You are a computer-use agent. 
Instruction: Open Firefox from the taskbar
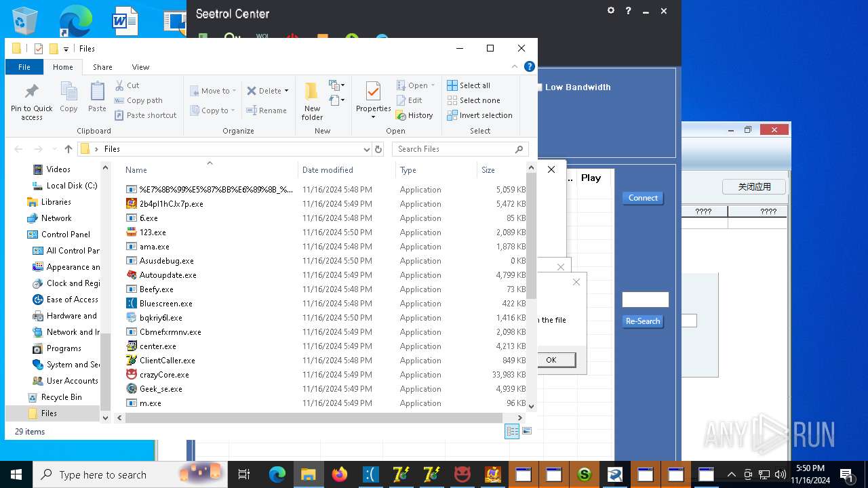coord(340,474)
